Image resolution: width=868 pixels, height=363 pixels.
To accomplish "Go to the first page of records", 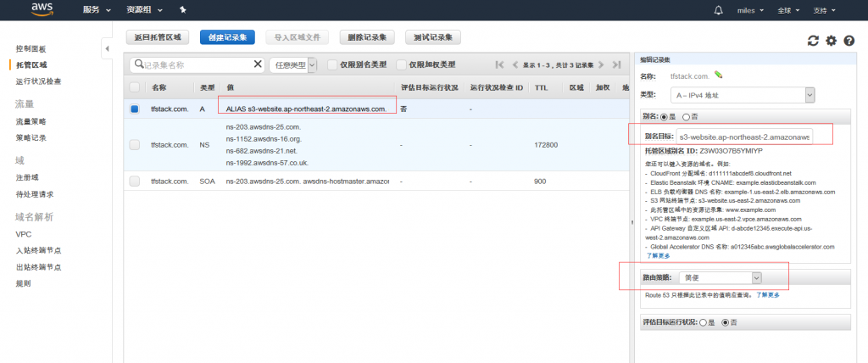I will [499, 64].
